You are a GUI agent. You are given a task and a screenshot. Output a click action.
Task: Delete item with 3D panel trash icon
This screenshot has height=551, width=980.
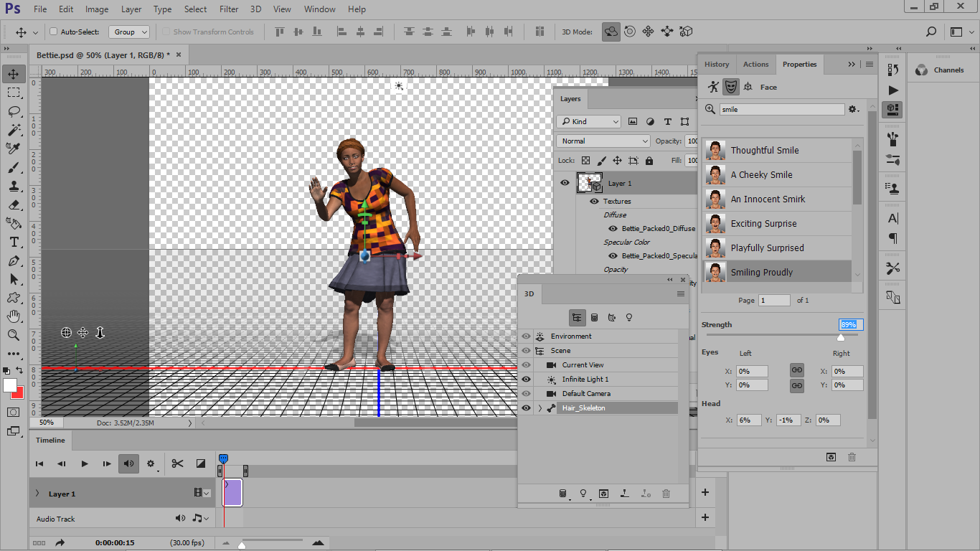click(x=666, y=494)
